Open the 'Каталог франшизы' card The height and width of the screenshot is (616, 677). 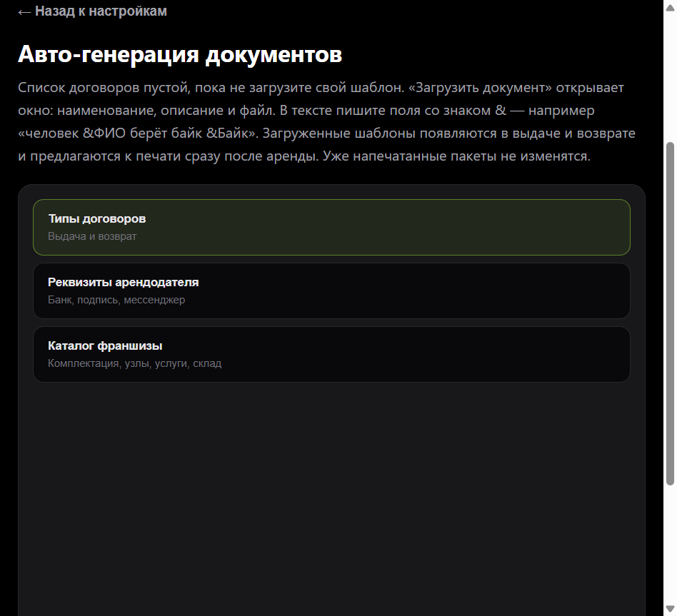pyautogui.click(x=331, y=355)
